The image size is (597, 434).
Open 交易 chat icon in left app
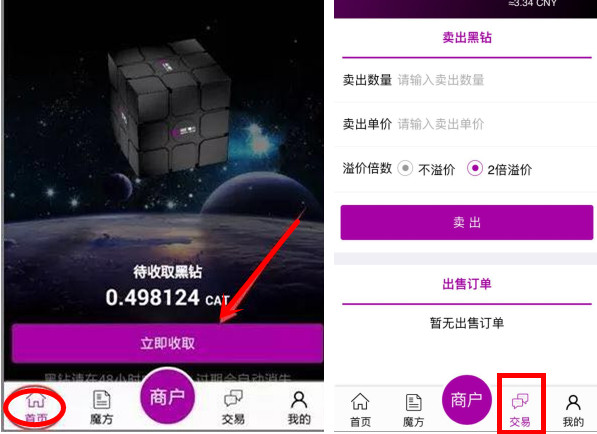point(233,408)
